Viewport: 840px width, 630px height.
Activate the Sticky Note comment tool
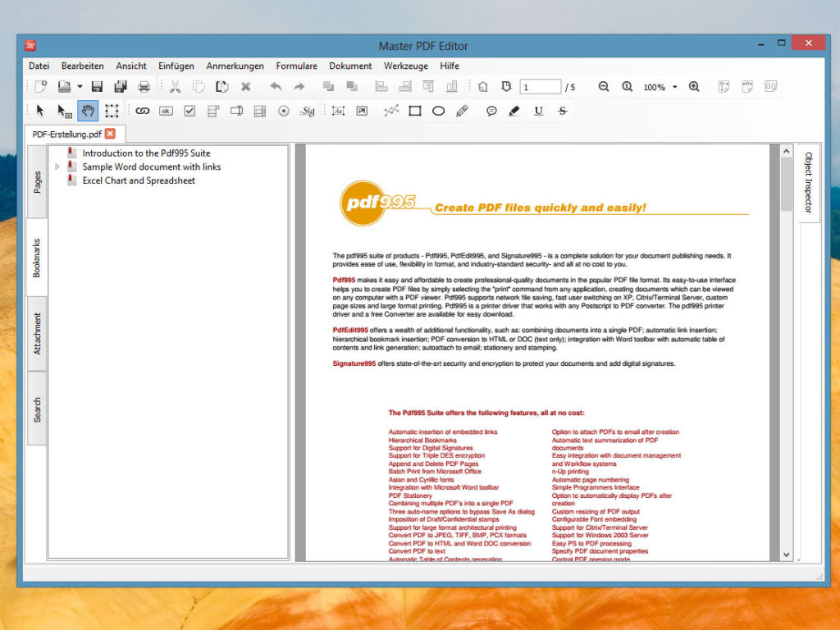click(x=491, y=111)
